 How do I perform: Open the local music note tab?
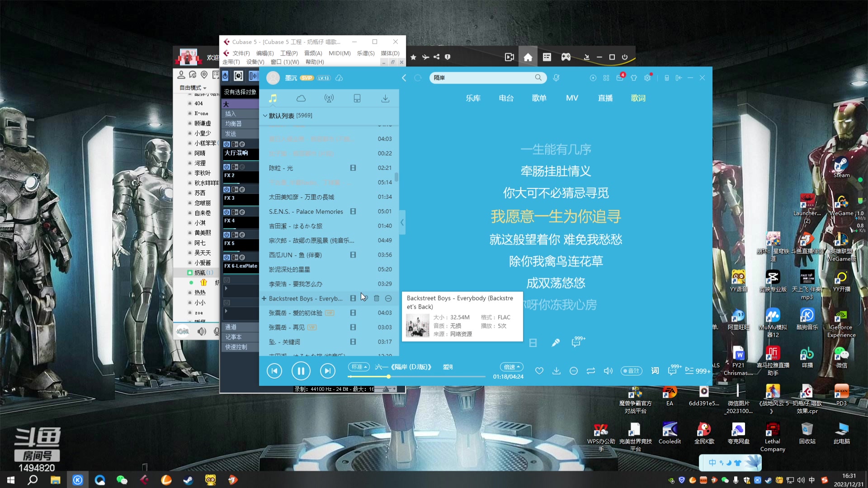point(273,99)
